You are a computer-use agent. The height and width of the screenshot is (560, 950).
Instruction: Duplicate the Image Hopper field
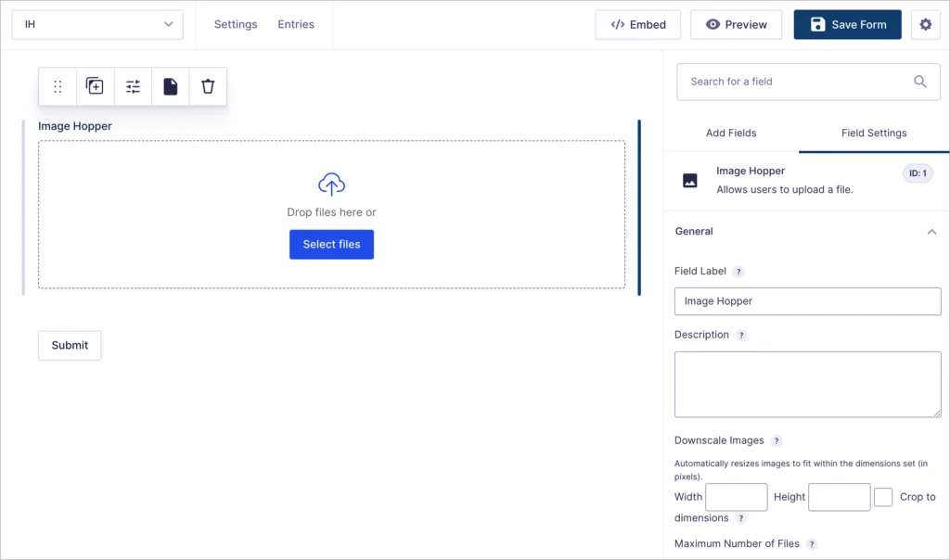(94, 85)
